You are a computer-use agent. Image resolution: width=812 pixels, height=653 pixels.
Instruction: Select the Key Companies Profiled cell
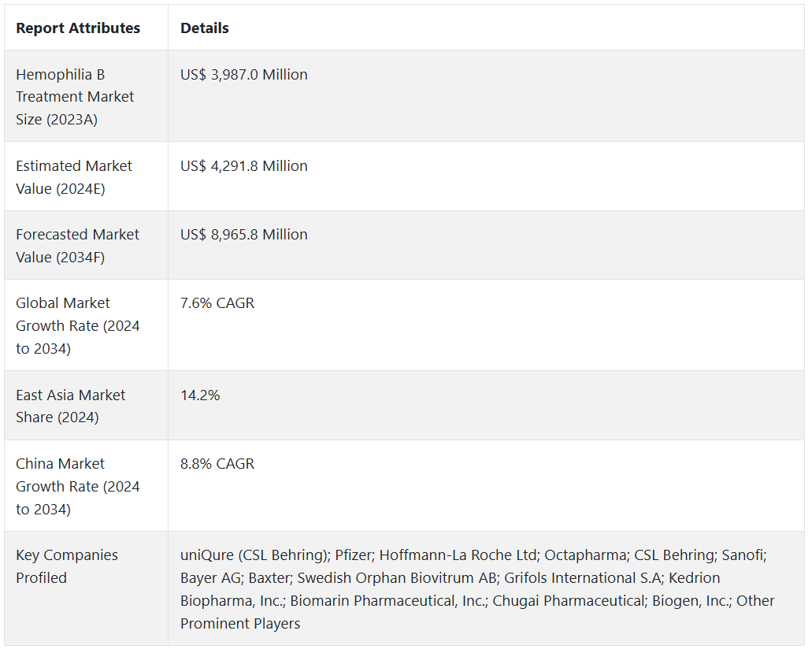tap(67, 566)
